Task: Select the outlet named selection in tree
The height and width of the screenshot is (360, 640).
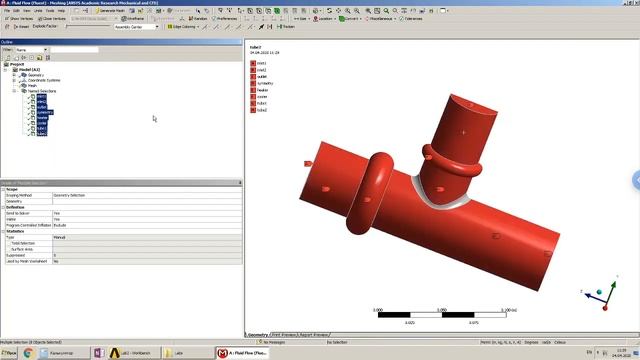Action: (x=42, y=107)
